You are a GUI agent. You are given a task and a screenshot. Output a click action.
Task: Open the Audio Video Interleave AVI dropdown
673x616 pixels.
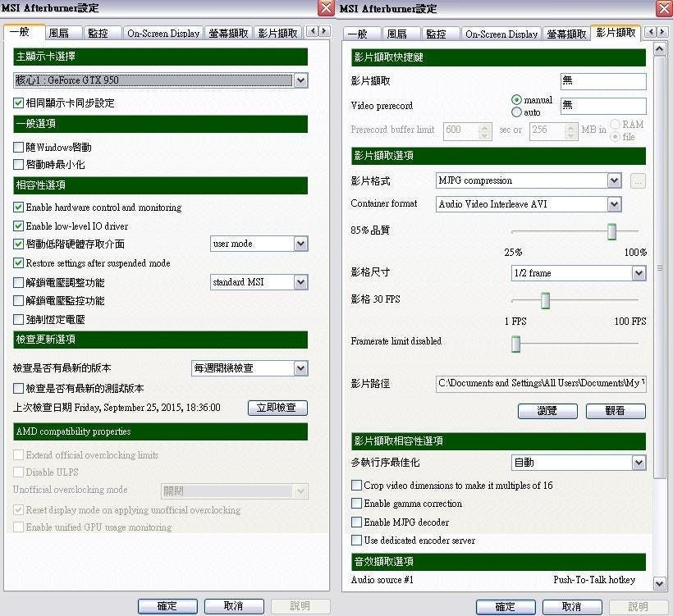tap(529, 204)
